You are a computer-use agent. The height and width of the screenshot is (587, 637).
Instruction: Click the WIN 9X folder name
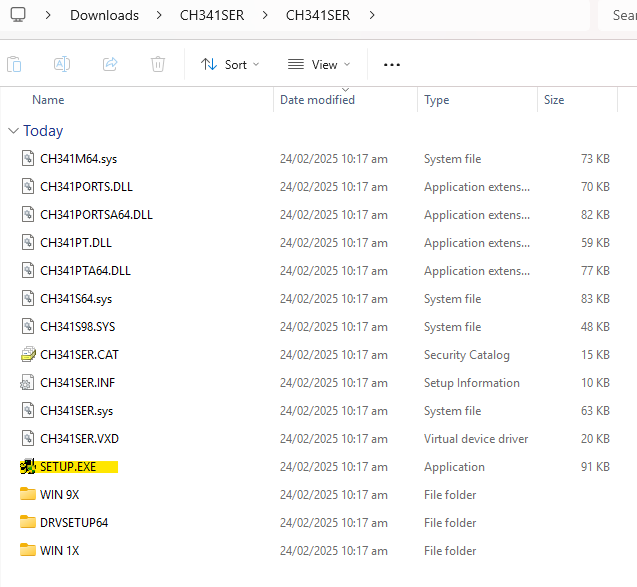tap(59, 495)
